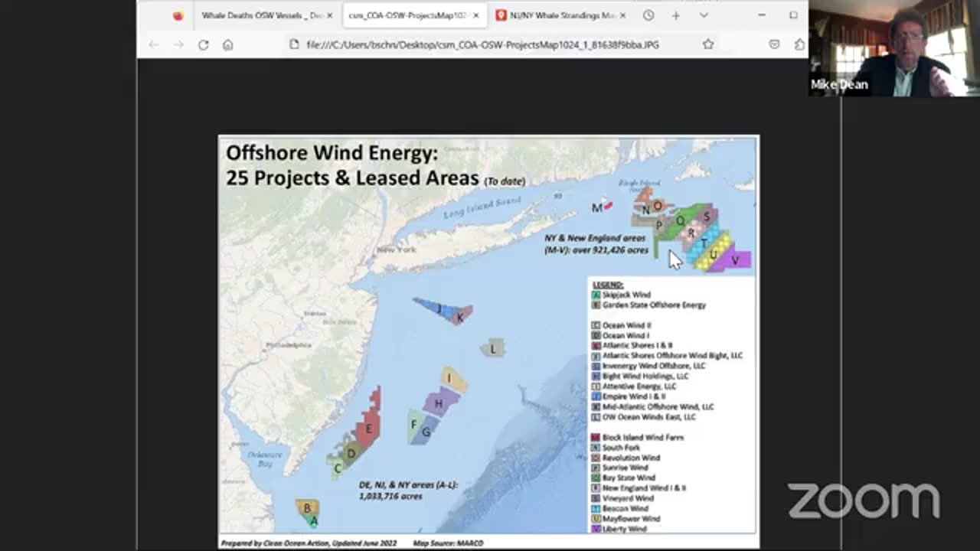The height and width of the screenshot is (551, 980).
Task: Select the csm_COA-OSW-ProjectsMap1024 tab
Action: (414, 15)
